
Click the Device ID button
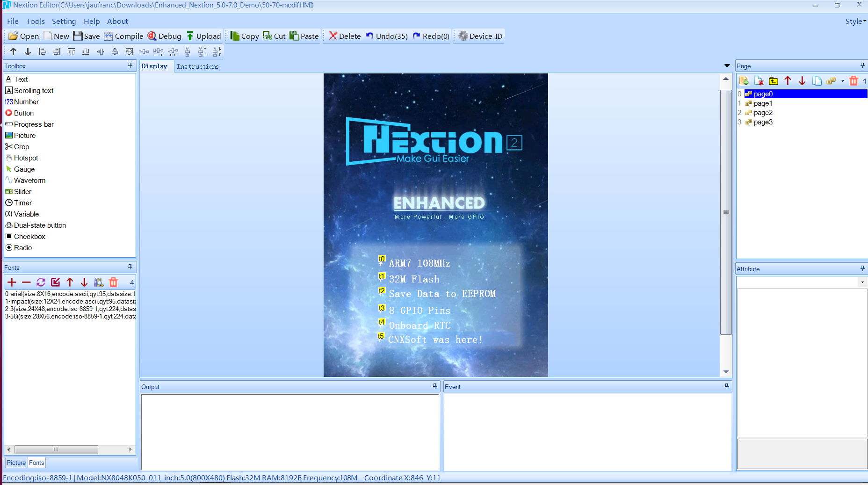[480, 36]
